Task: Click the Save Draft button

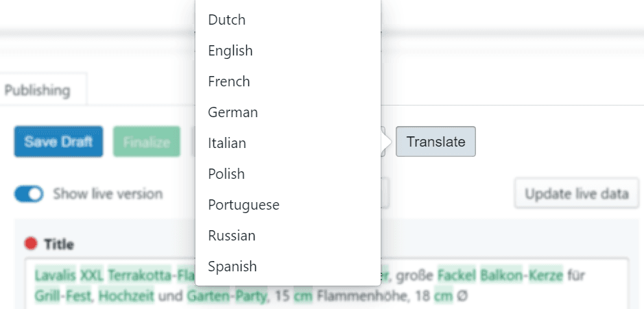Action: tap(58, 143)
